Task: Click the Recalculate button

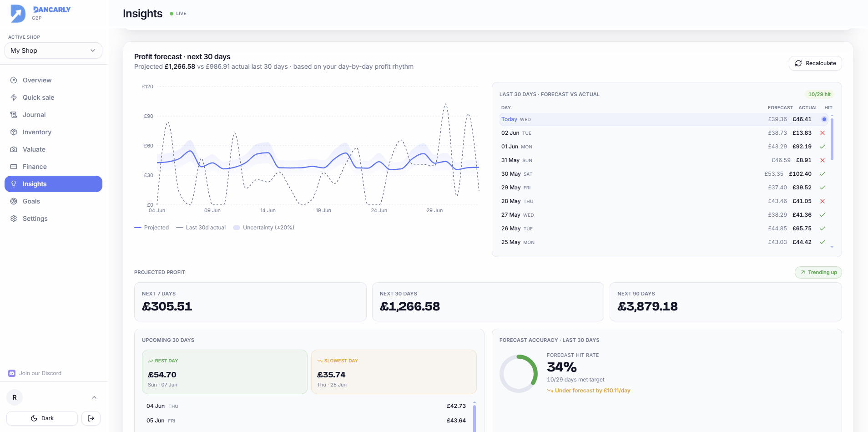Action: tap(815, 63)
